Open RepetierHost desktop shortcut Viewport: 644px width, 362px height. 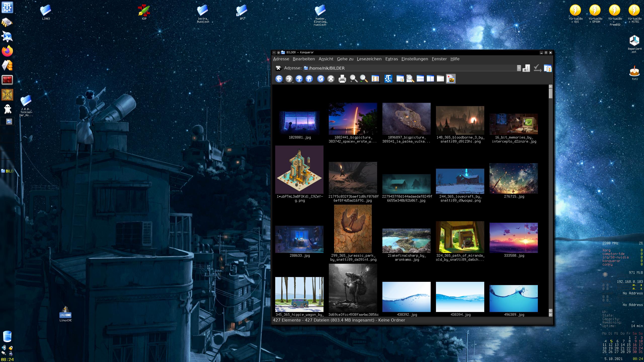click(634, 44)
